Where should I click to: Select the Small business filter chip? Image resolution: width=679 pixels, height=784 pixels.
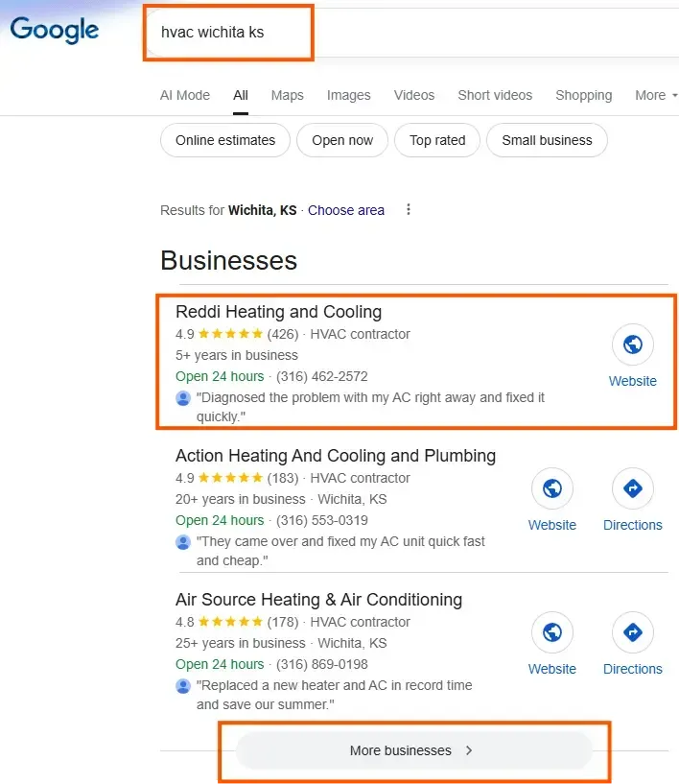point(547,140)
